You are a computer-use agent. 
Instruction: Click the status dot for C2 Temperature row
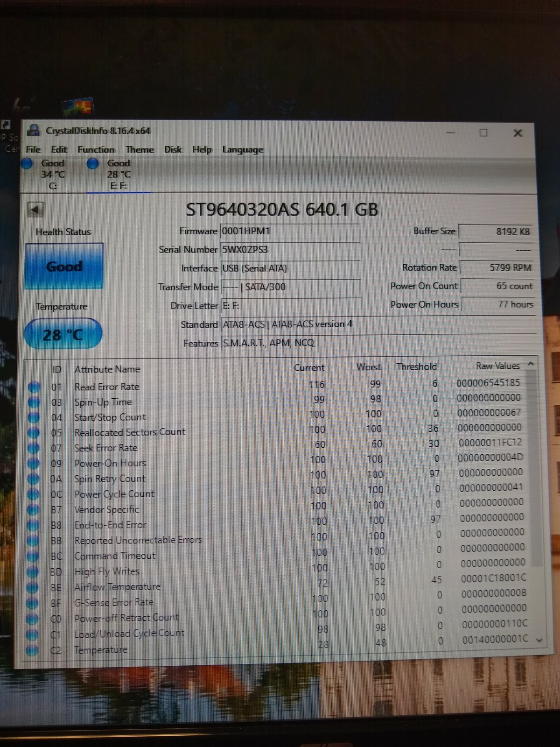tap(32, 650)
